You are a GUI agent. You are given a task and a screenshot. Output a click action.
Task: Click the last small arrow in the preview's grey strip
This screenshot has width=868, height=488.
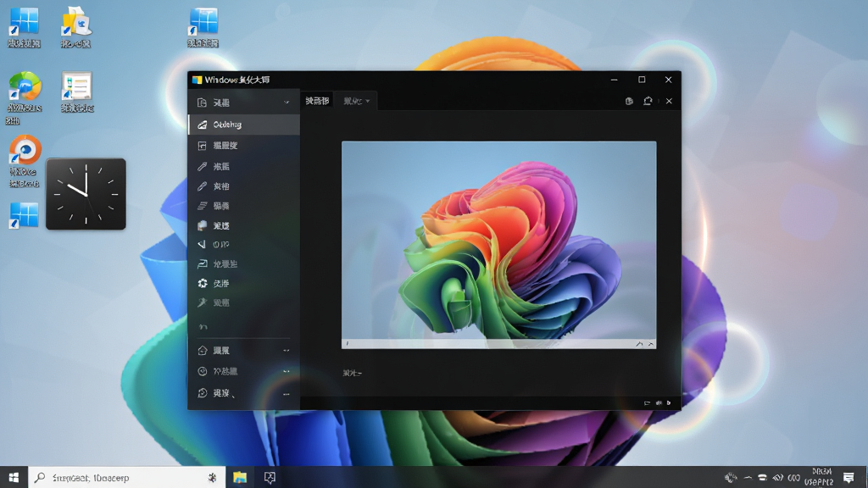click(x=651, y=344)
